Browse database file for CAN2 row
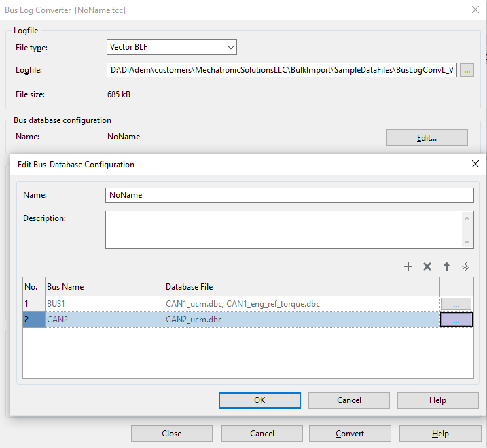The width and height of the screenshot is (487, 448). coord(456,320)
